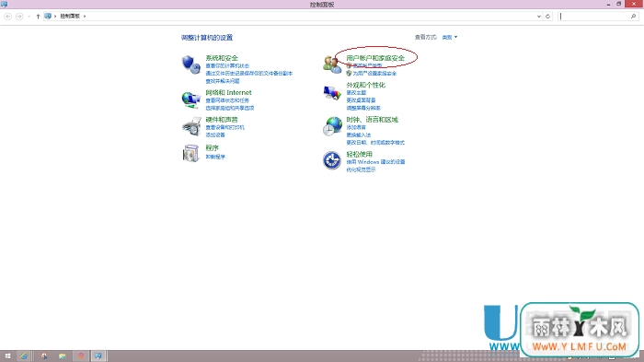Expand the chevron before 控制面板 breadcrumb

click(55, 17)
